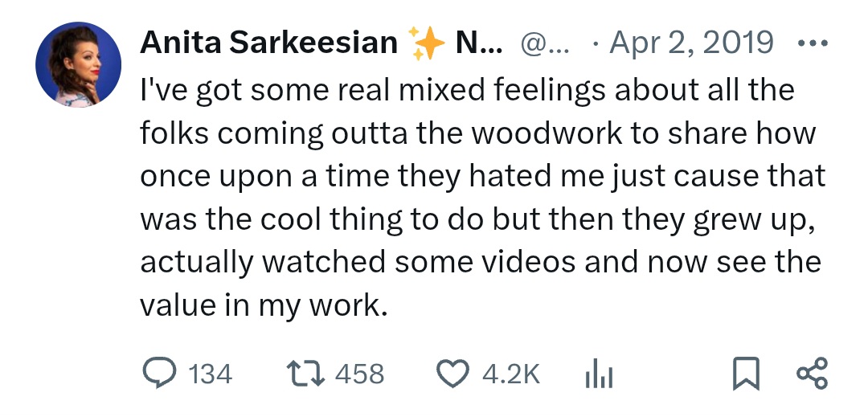This screenshot has height=417, width=868.
Task: Click the 458 reposts count
Action: click(359, 374)
